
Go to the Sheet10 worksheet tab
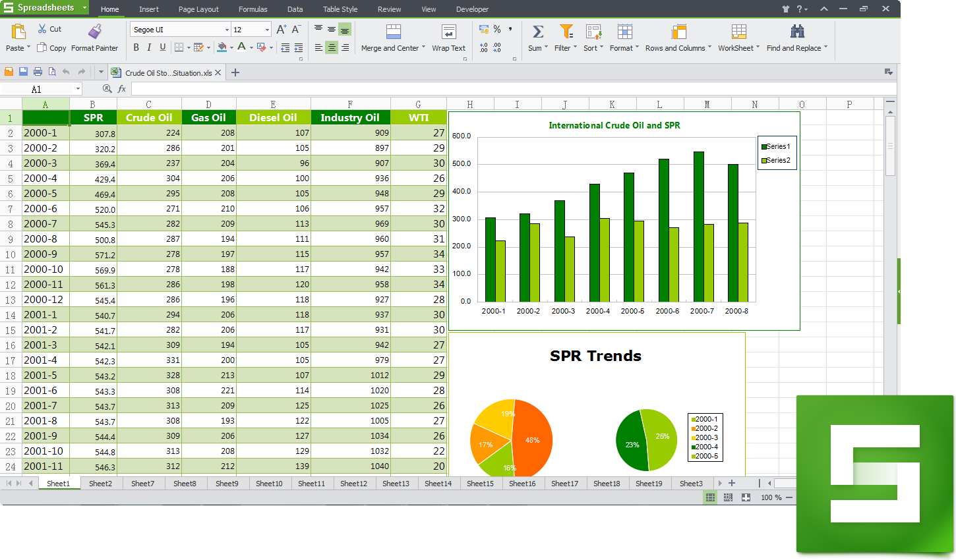point(269,484)
